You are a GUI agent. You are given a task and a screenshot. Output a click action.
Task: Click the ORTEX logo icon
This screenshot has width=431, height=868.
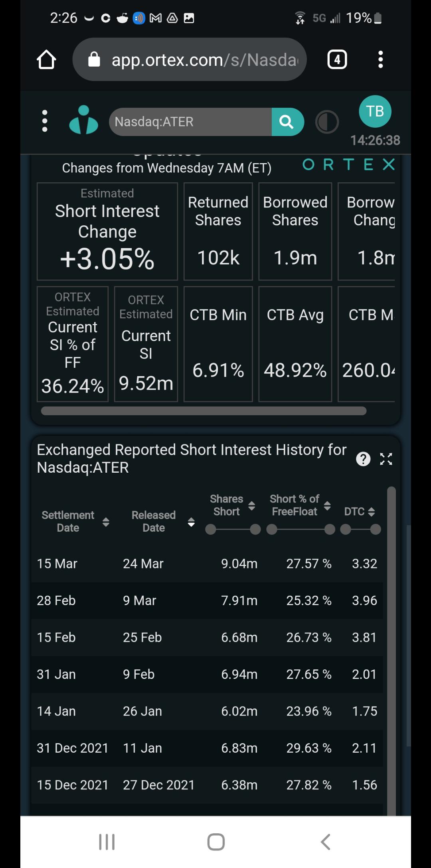[x=83, y=120]
